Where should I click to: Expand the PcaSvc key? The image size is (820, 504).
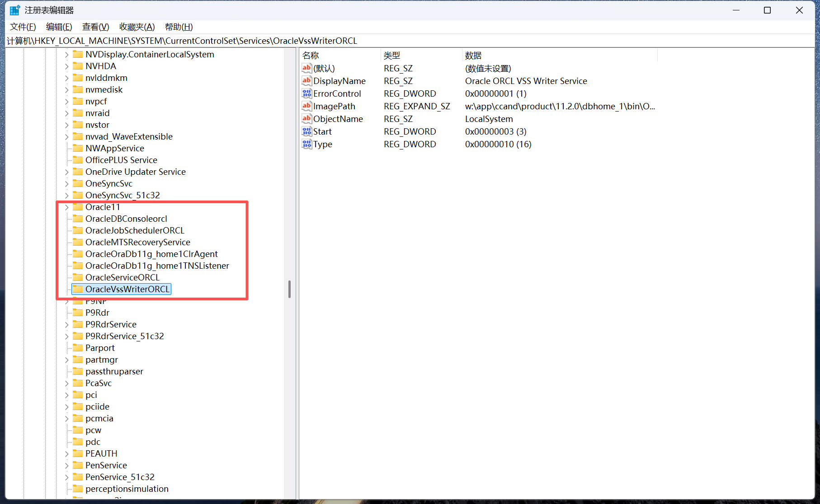click(x=66, y=383)
